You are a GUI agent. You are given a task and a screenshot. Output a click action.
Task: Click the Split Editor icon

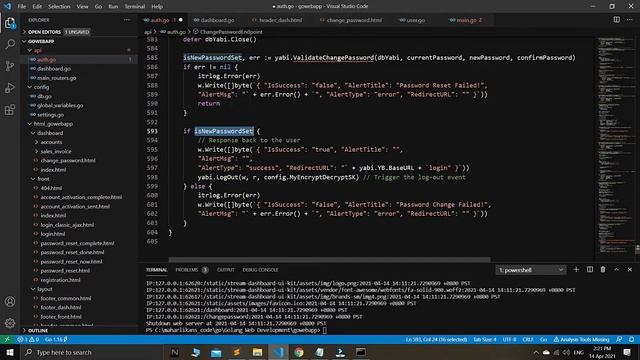pyautogui.click(x=616, y=20)
